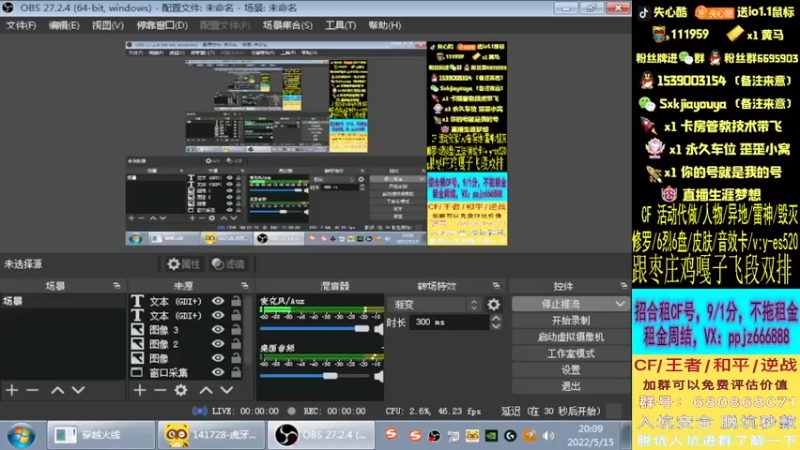Undock the 控件 panel with its float icon

tap(623, 286)
